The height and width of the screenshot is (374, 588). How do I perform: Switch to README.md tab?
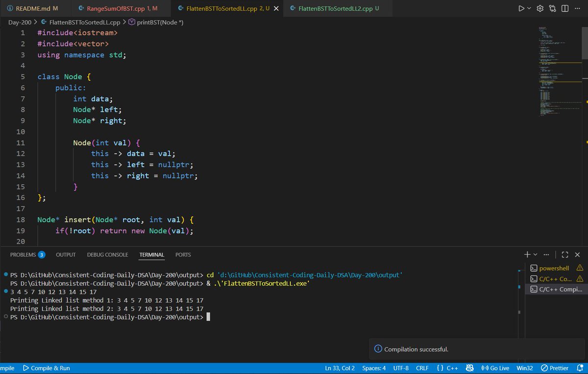tap(32, 9)
